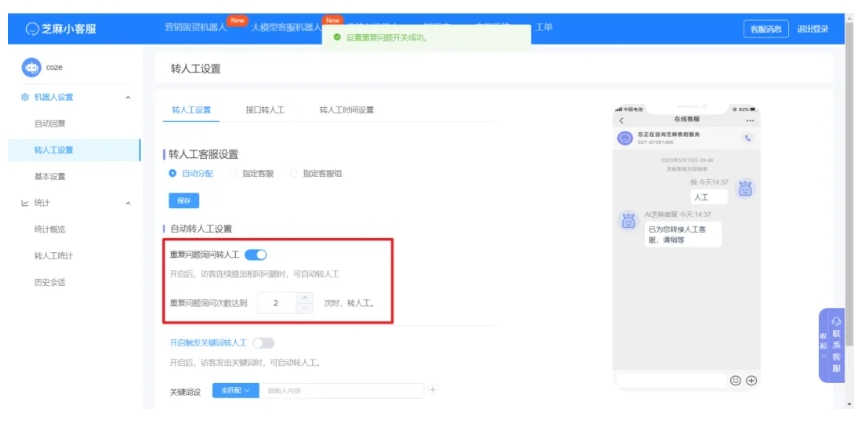The width and height of the screenshot is (861, 431).
Task: Click the 机器人设置 gear icon
Action: tap(25, 97)
